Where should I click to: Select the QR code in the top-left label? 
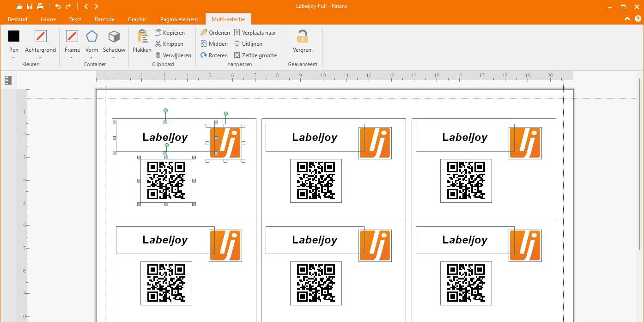coord(166,181)
